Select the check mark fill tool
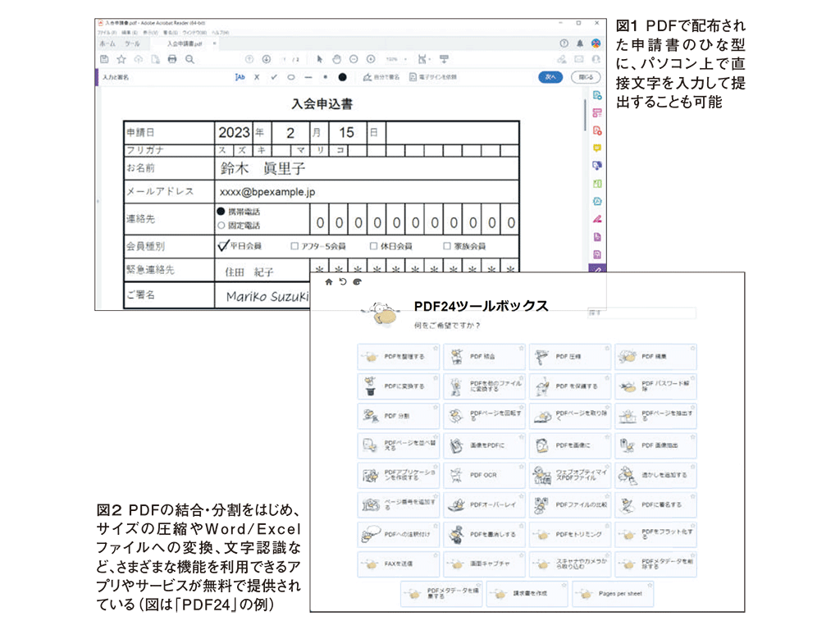This screenshot has width=840, height=630. coord(274,77)
